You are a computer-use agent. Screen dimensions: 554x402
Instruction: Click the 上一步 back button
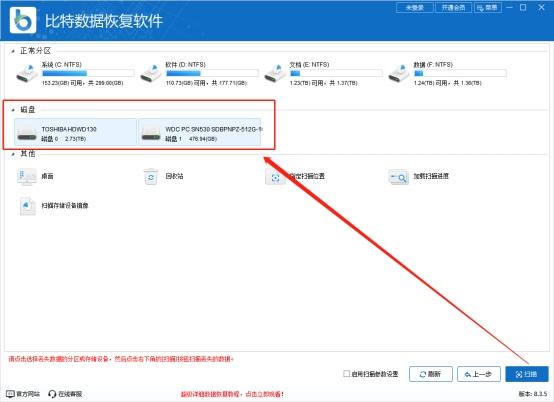(479, 374)
